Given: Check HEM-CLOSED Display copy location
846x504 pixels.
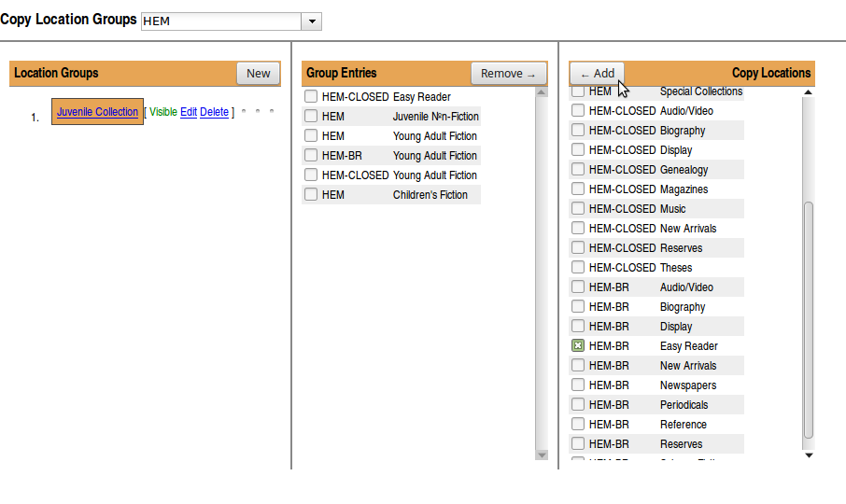Looking at the screenshot, I should click(x=578, y=149).
